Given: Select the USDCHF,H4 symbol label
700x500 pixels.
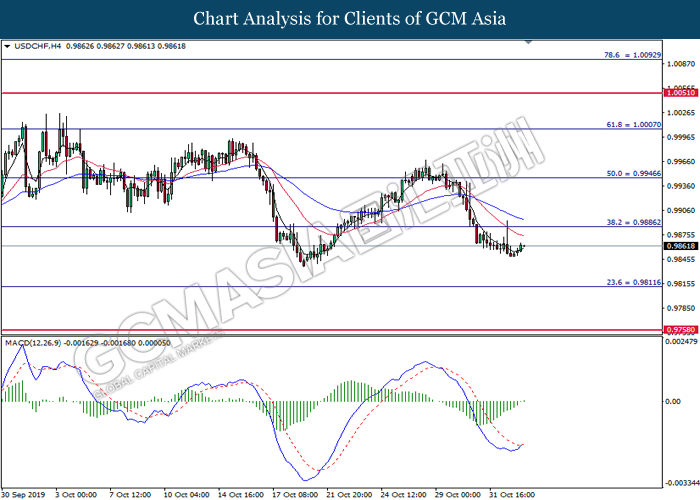Looking at the screenshot, I should (x=37, y=46).
